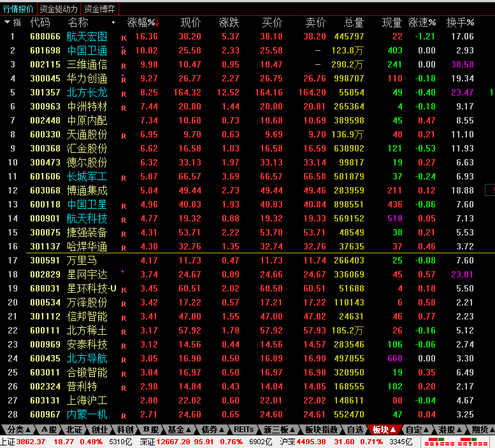Select stock name 德尔股份
This screenshot has height=448, width=495.
87,162
